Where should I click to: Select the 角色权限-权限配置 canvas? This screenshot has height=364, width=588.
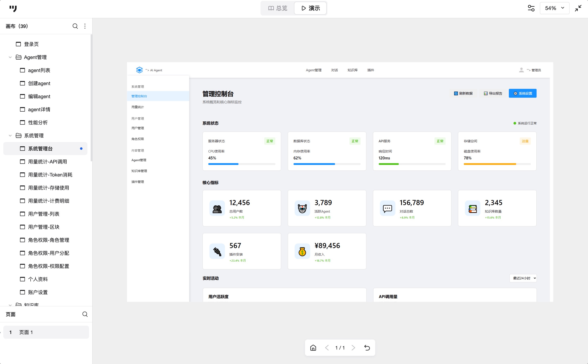(45, 266)
